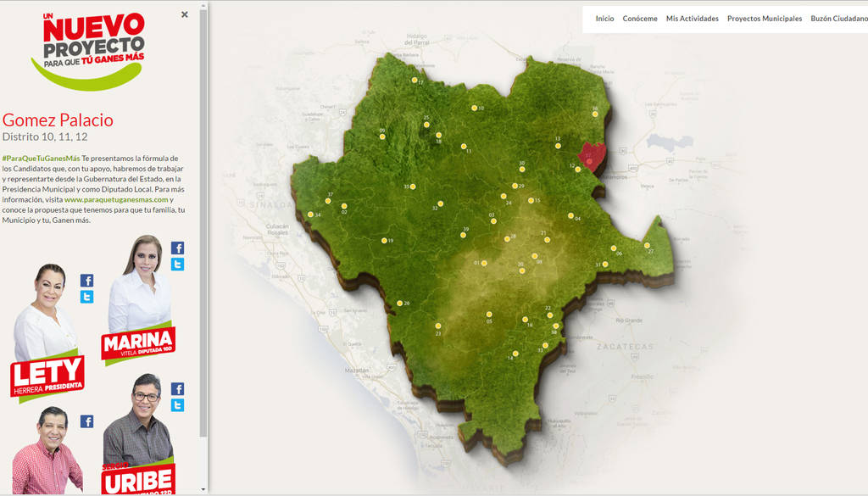Open the Conóceme menu item
The height and width of the screenshot is (496, 868).
coord(640,19)
